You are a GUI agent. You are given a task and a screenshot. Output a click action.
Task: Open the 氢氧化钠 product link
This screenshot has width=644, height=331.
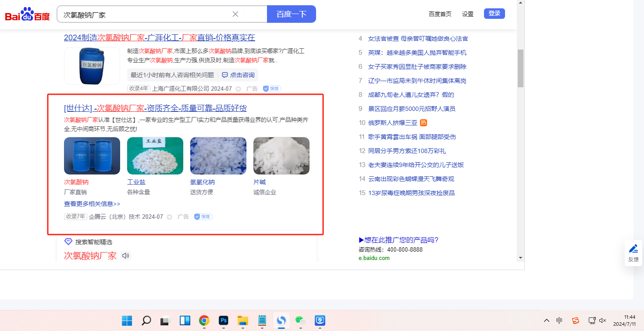(203, 182)
